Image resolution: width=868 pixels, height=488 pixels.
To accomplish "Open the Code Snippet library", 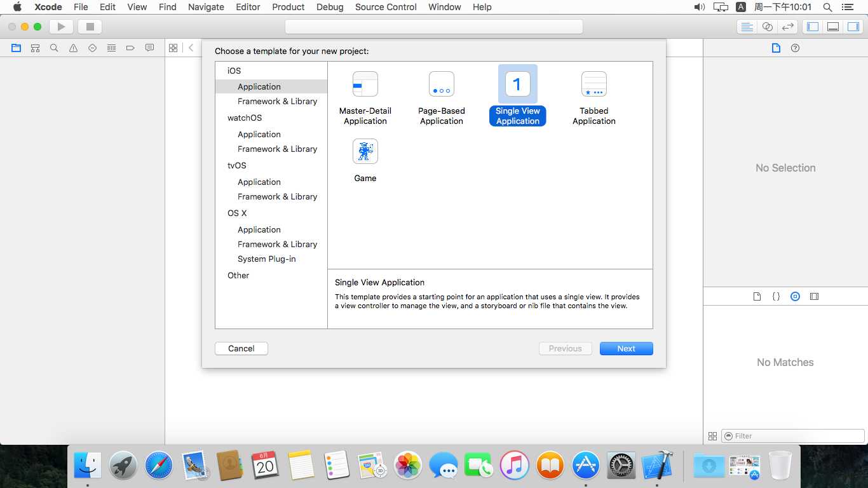I will coord(776,296).
